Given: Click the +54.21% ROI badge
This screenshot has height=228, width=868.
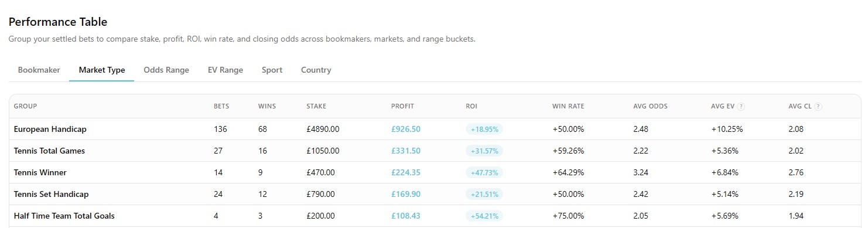Looking at the screenshot, I should (484, 216).
